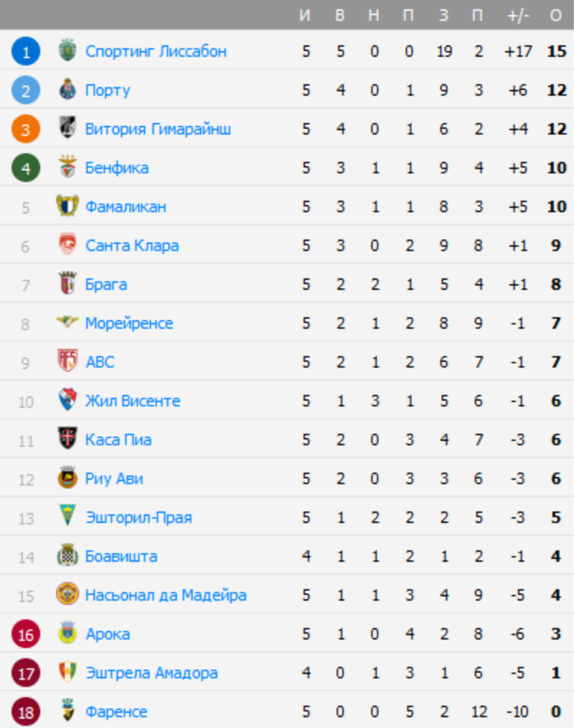
Task: Click the Sporting Lisbon club crest icon
Action: pyautogui.click(x=68, y=51)
